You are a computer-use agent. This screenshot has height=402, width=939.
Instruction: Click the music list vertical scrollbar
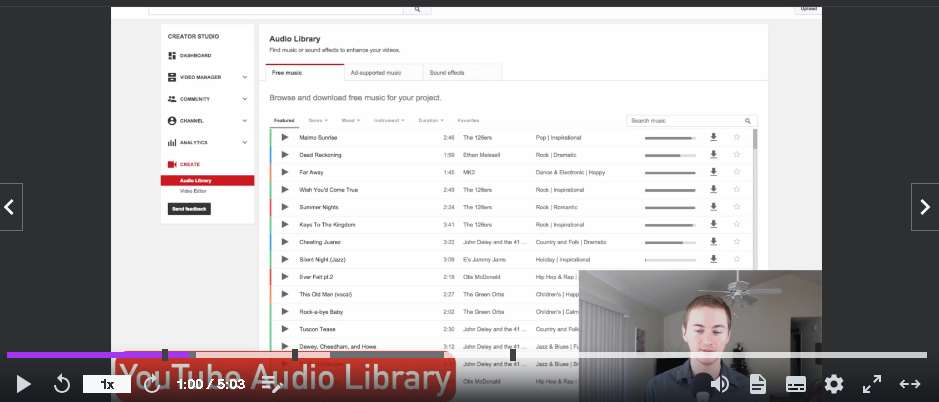pyautogui.click(x=755, y=139)
